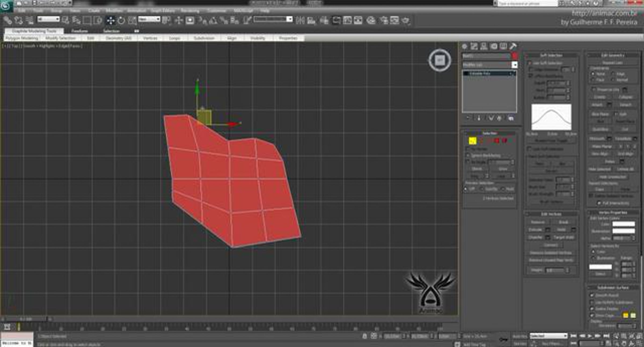Click the Target Weld button
This screenshot has width=644, height=347.
coord(563,238)
